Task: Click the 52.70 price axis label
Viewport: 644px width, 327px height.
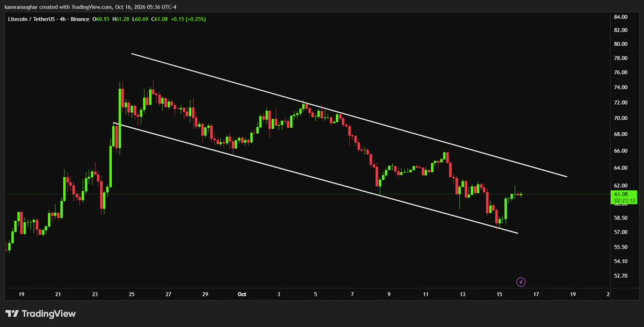Action: click(x=621, y=275)
